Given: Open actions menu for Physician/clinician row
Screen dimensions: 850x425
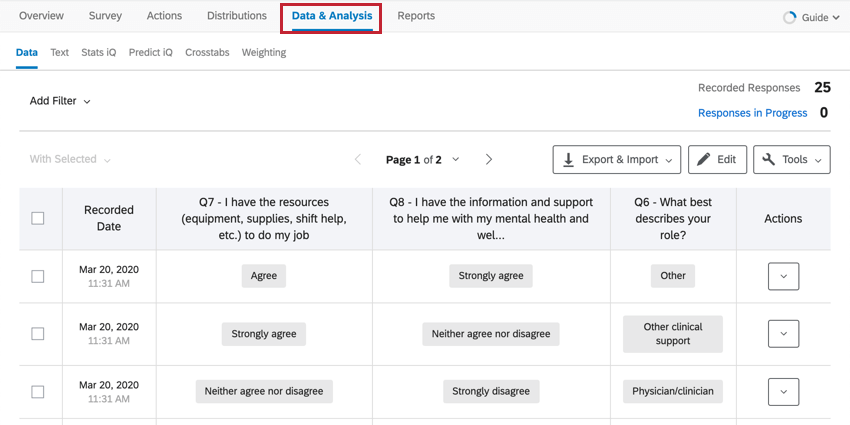Looking at the screenshot, I should (783, 392).
